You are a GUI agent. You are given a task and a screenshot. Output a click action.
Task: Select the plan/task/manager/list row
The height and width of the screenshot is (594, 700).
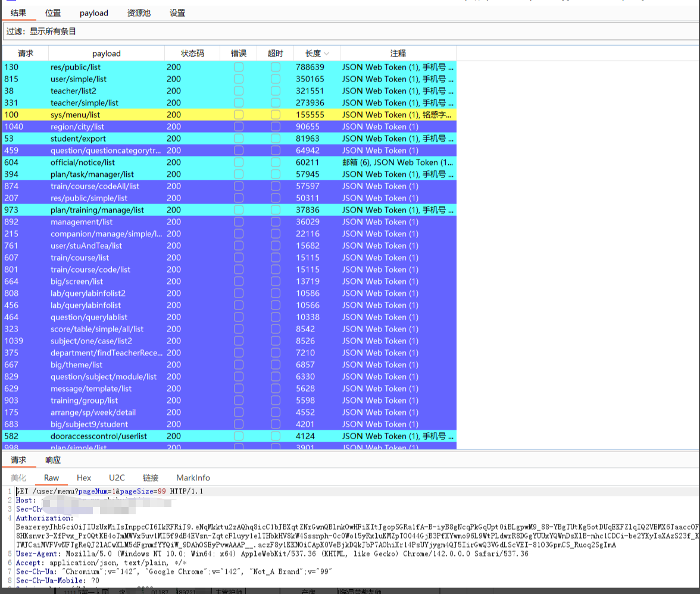tap(230, 174)
